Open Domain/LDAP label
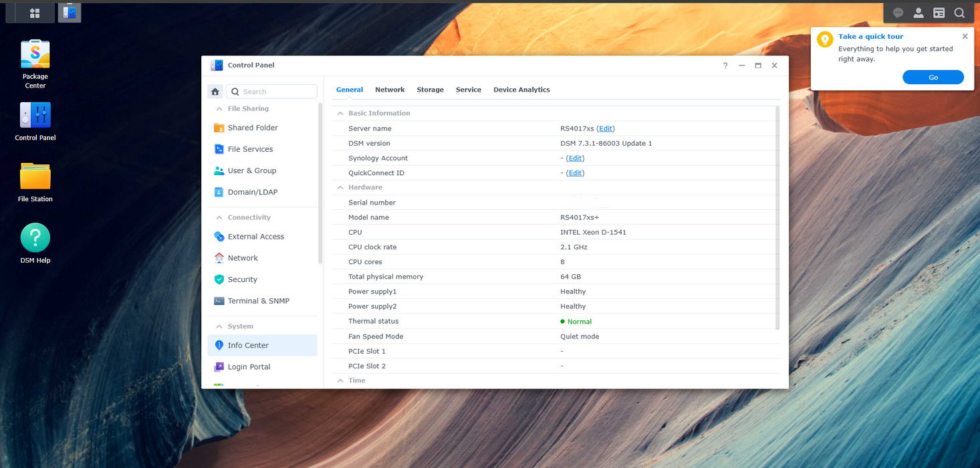 point(253,192)
